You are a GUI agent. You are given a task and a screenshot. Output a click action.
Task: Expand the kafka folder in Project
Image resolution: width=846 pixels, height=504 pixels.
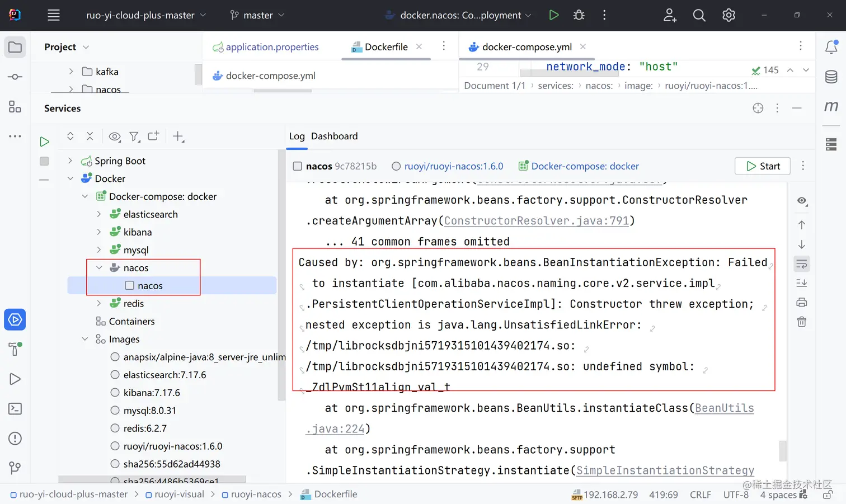point(71,72)
